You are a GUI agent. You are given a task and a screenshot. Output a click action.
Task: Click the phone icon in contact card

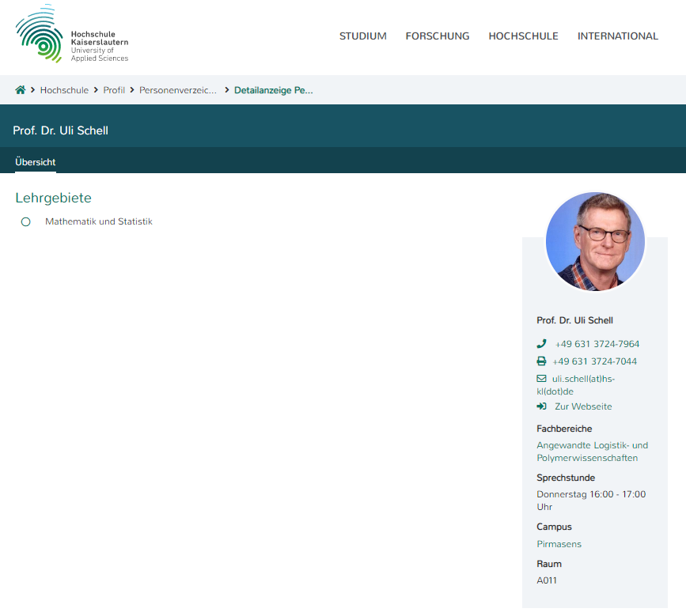click(x=541, y=344)
